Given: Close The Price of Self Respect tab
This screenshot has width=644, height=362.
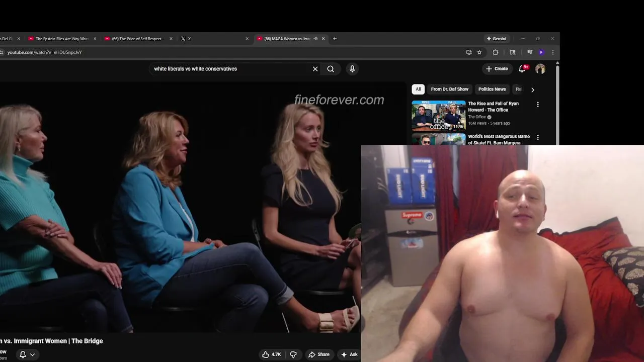Looking at the screenshot, I should tap(171, 39).
